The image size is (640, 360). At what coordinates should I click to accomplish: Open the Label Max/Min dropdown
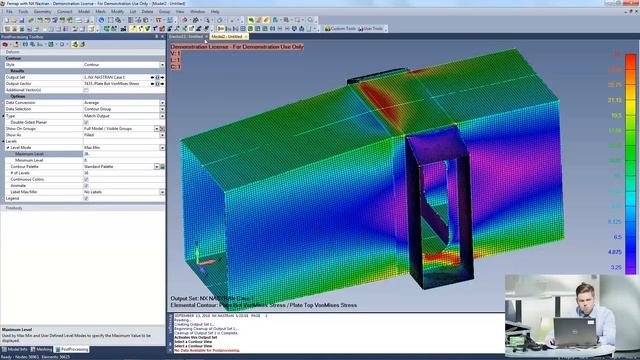[x=162, y=192]
